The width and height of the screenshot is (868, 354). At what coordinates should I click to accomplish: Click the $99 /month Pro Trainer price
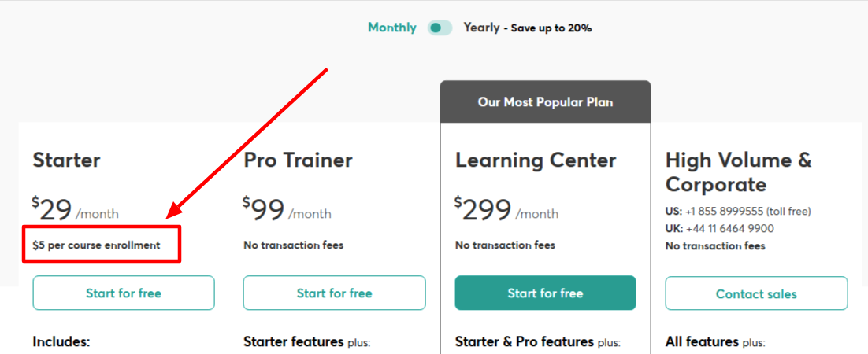287,210
